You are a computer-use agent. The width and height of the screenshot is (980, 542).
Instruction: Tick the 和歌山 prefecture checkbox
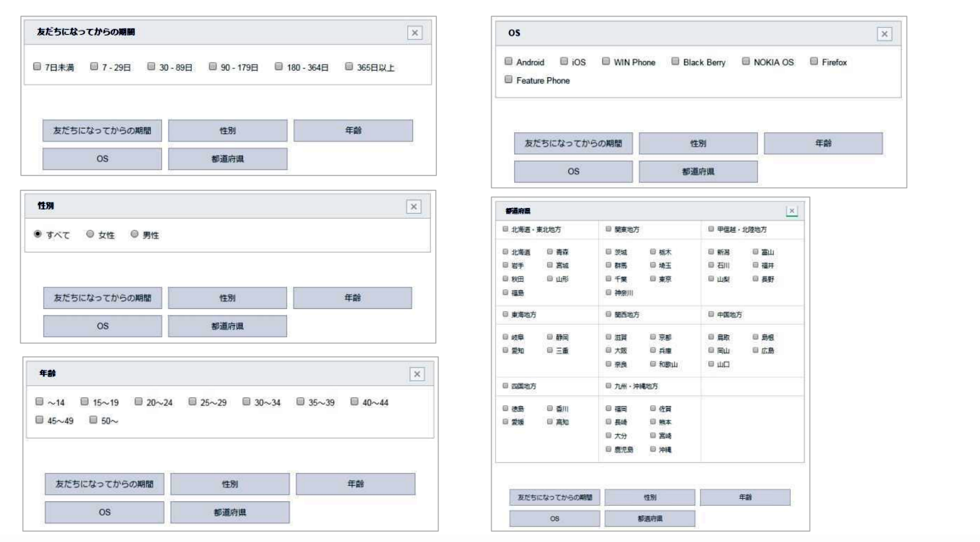[653, 363]
